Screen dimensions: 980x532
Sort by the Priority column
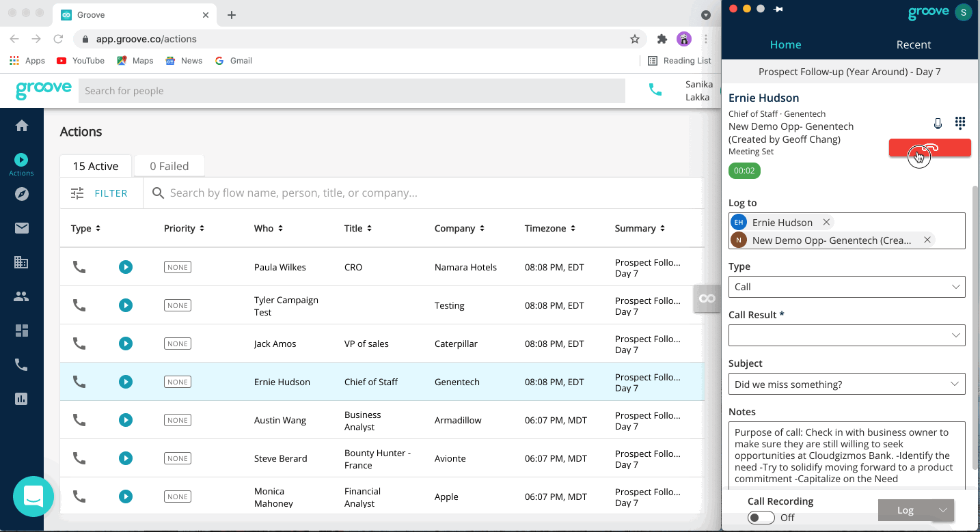tap(184, 228)
